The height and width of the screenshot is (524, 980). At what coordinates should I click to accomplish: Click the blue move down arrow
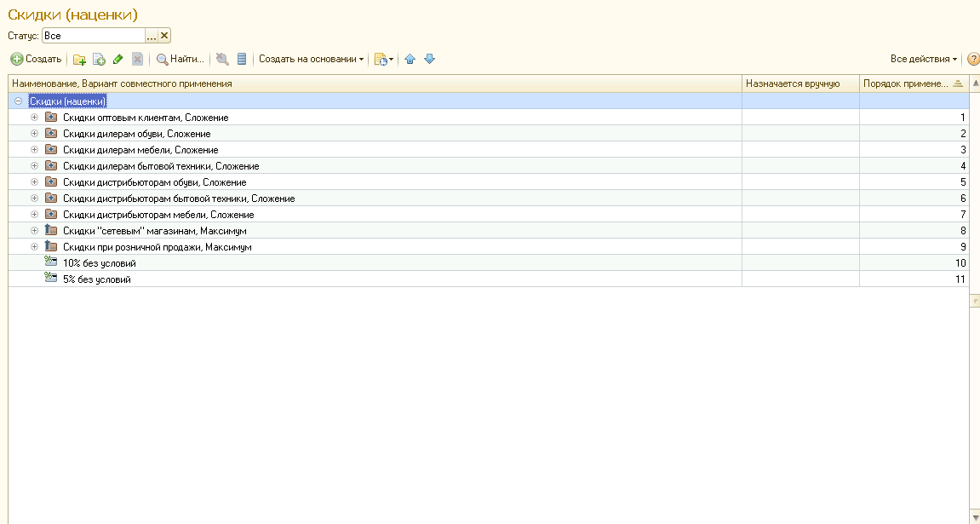[429, 59]
